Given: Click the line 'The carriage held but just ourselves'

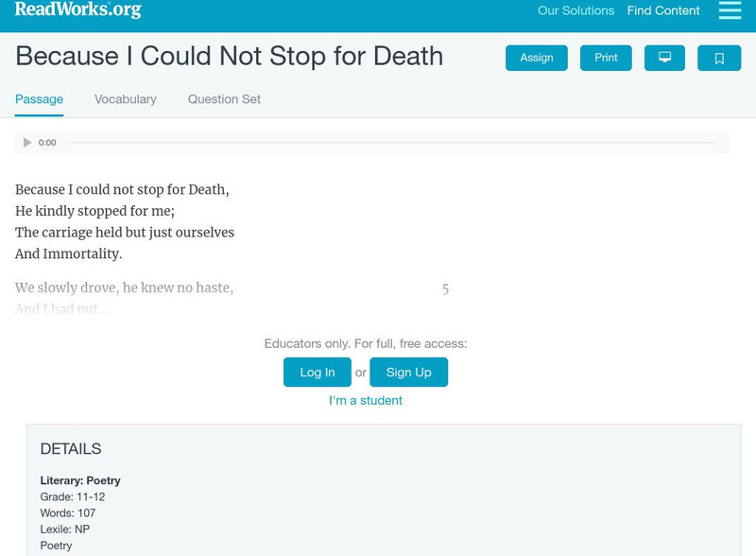Looking at the screenshot, I should (x=125, y=233).
